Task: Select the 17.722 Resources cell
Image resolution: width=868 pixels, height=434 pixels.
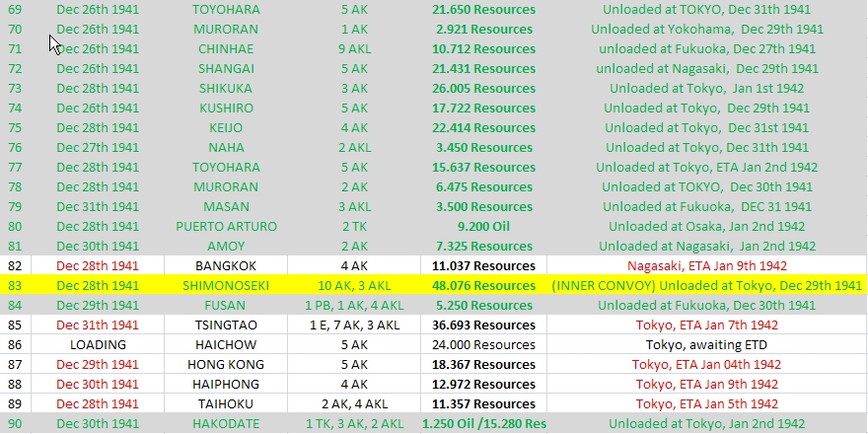Action: coord(484,108)
